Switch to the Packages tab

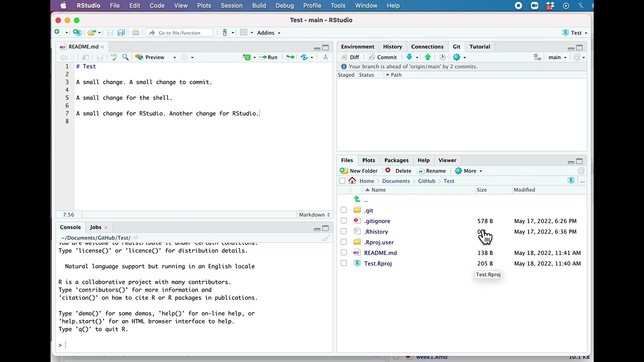coord(396,160)
